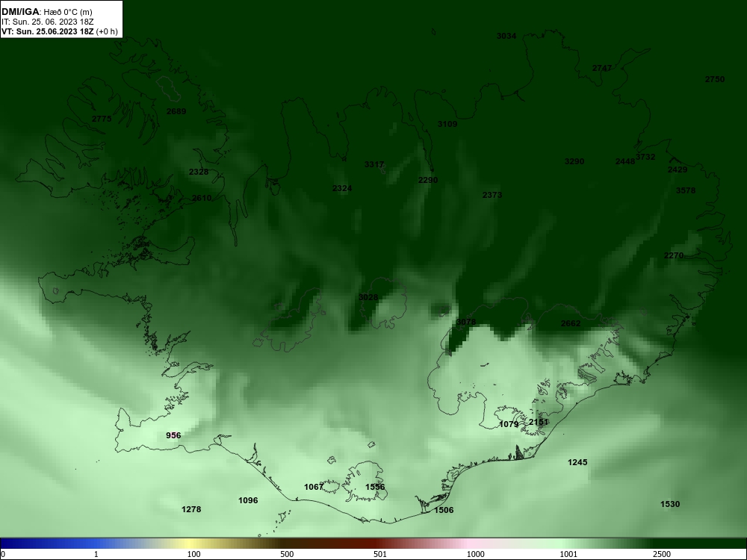Click the color scale label 1001
This screenshot has width=747, height=560.
(x=568, y=554)
